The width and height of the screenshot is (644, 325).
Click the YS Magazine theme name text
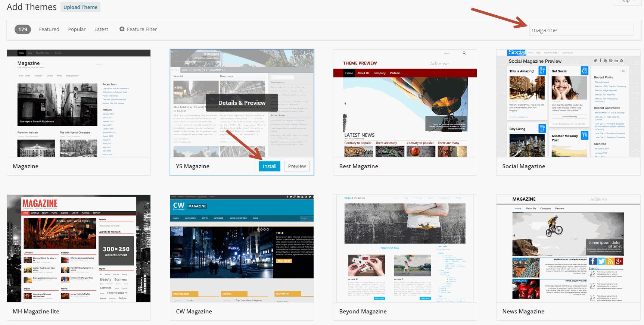coord(193,166)
